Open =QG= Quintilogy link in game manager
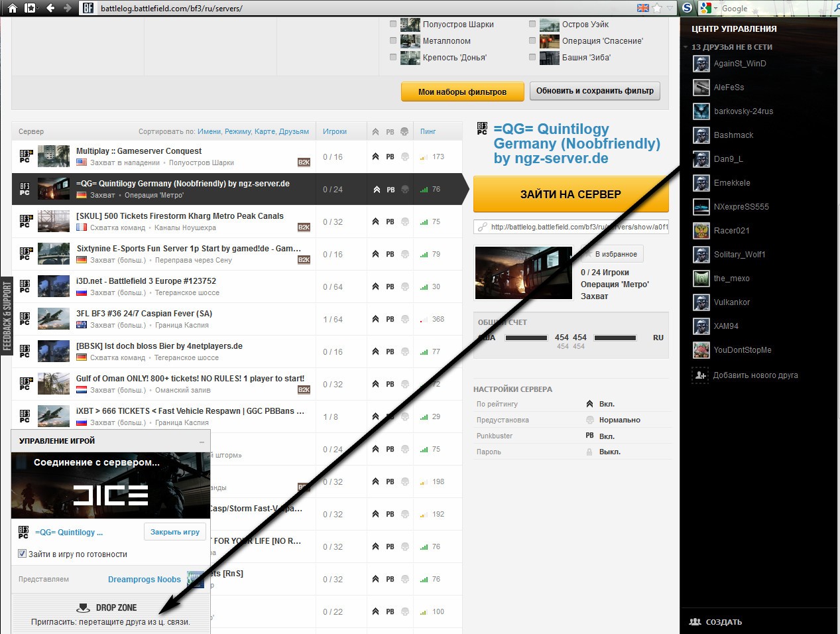The height and width of the screenshot is (634, 840). coord(69,532)
